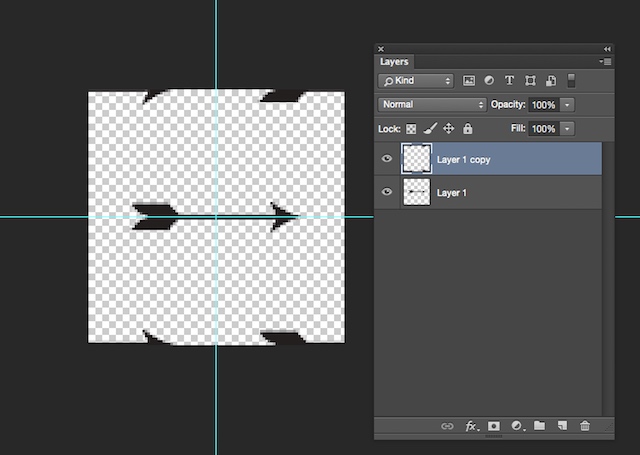Toggle visibility of Layer 1
The height and width of the screenshot is (455, 640).
(x=387, y=192)
